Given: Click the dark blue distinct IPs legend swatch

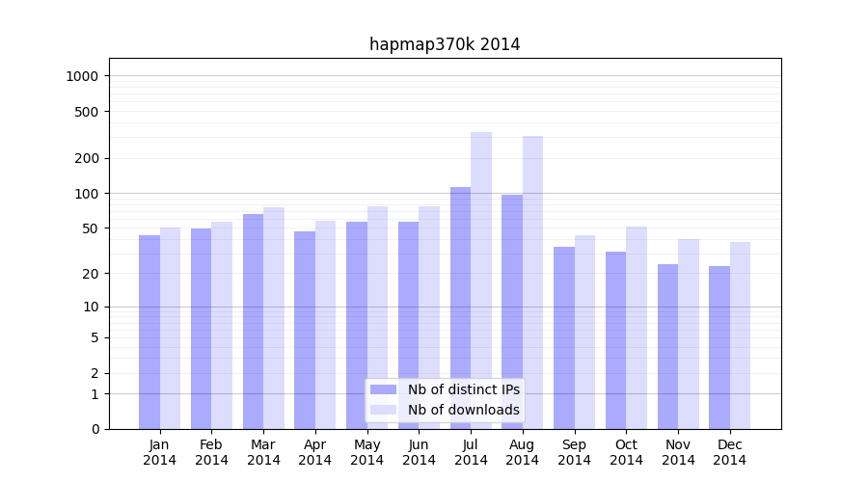Looking at the screenshot, I should 383,389.
